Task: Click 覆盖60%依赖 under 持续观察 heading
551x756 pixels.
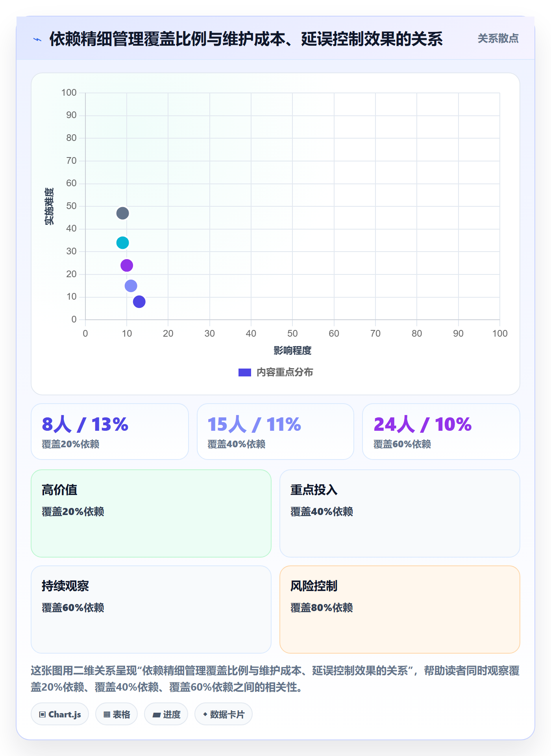Action: (x=73, y=608)
